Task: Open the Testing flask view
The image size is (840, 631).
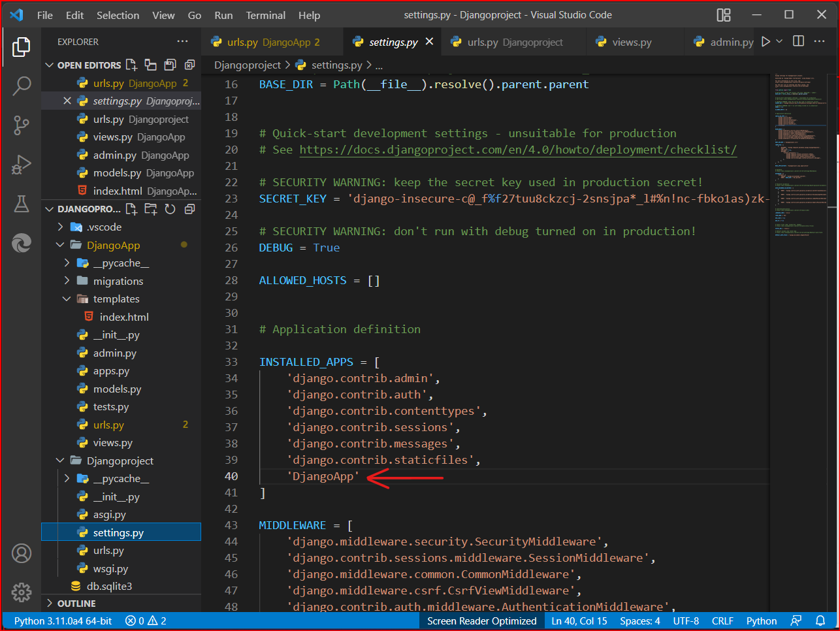Action: pyautogui.click(x=22, y=204)
